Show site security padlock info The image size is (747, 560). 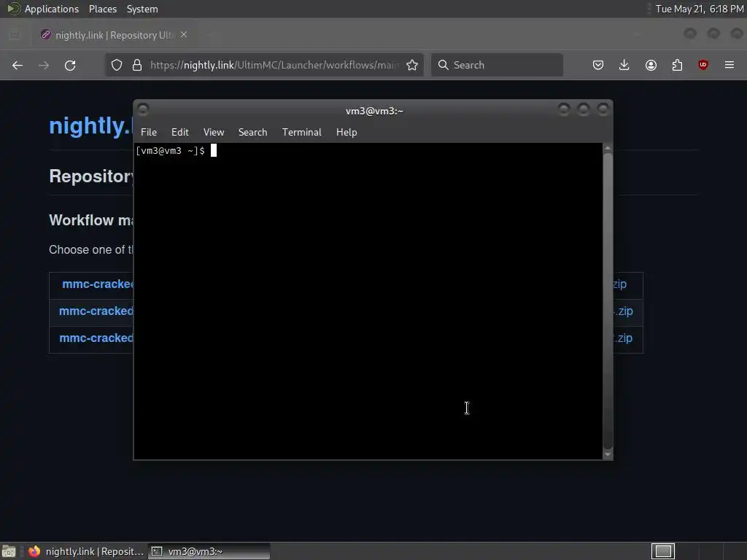pos(137,65)
